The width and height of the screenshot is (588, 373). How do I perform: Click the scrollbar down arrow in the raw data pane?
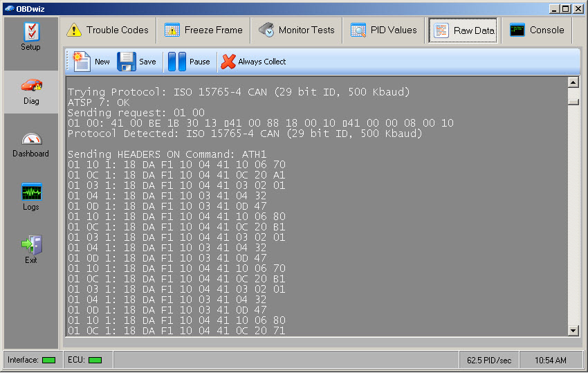coord(573,331)
